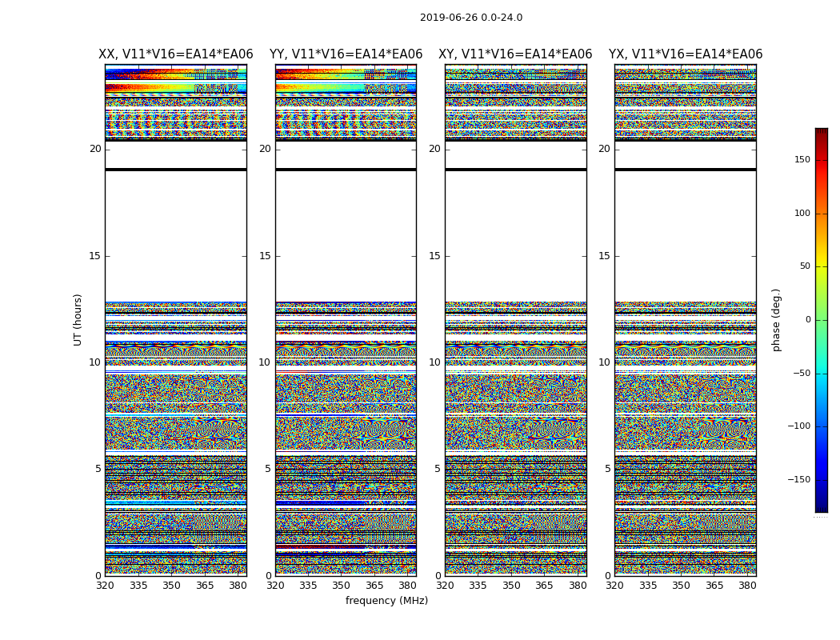Pick the colorbar tick label '100'

coord(802,213)
